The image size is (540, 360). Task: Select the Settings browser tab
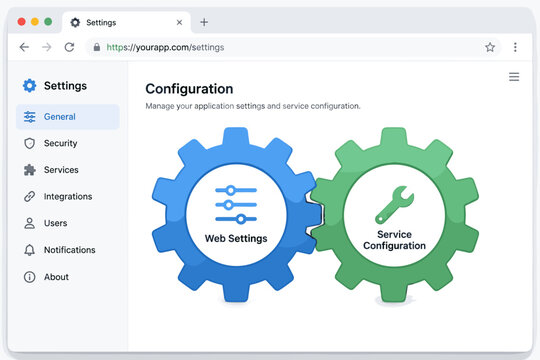coord(126,22)
